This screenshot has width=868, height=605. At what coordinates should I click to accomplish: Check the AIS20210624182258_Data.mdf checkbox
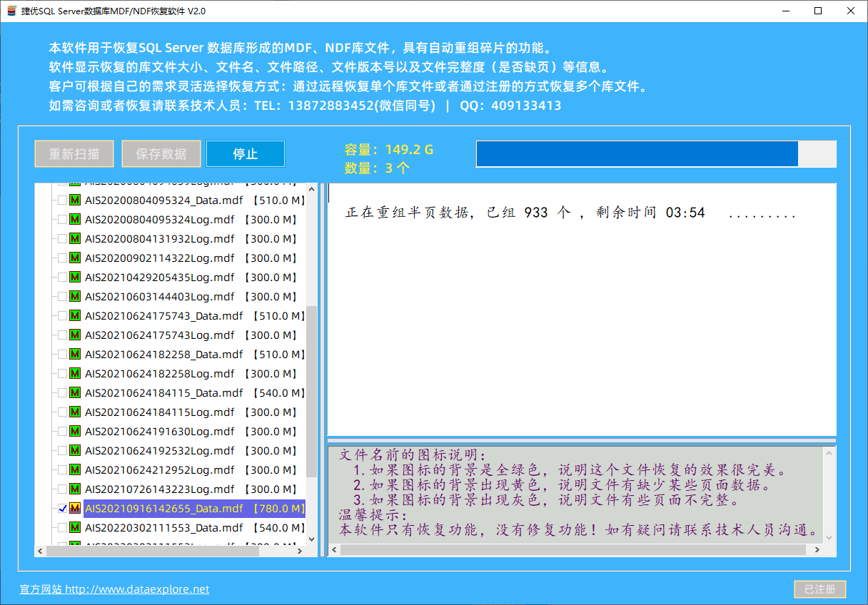point(62,355)
